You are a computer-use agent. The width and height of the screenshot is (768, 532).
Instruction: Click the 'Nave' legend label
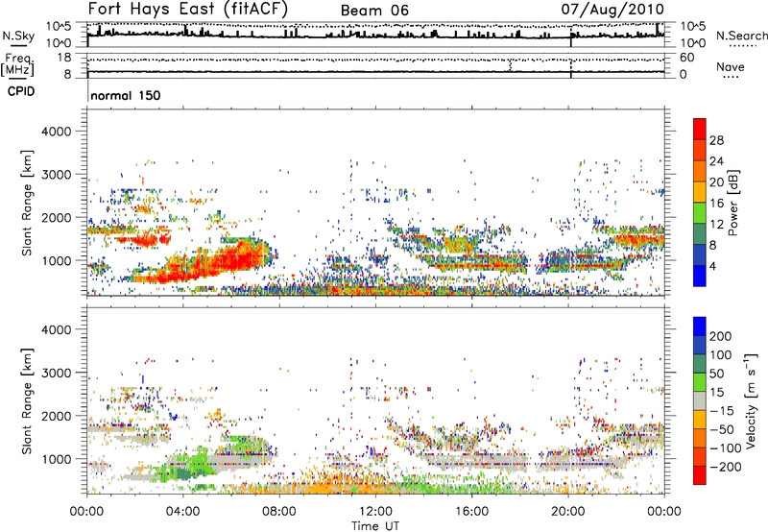click(x=730, y=66)
